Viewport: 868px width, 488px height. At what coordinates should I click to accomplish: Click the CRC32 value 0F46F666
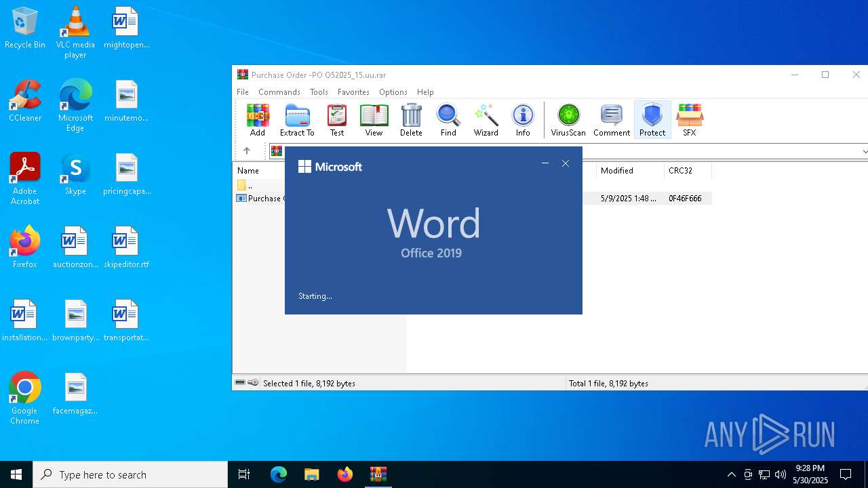click(685, 199)
